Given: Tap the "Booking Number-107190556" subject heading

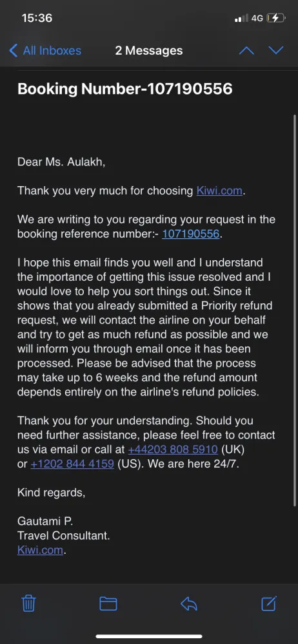Looking at the screenshot, I should [125, 89].
